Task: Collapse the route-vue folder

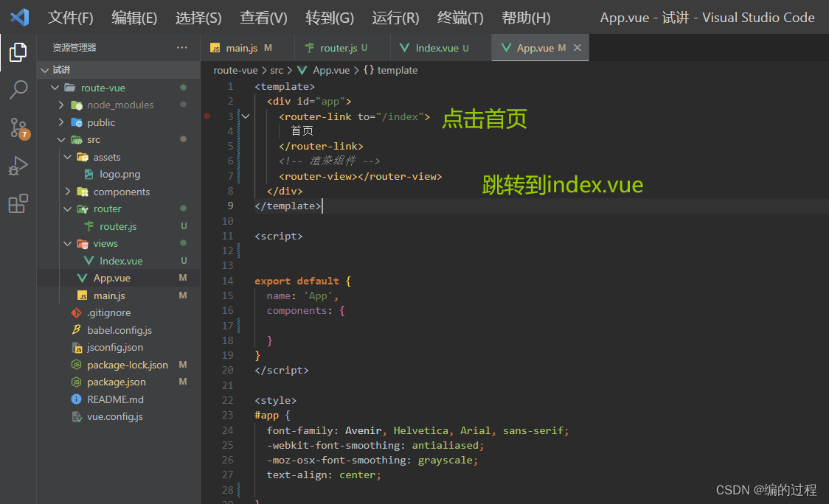Action: pos(55,88)
